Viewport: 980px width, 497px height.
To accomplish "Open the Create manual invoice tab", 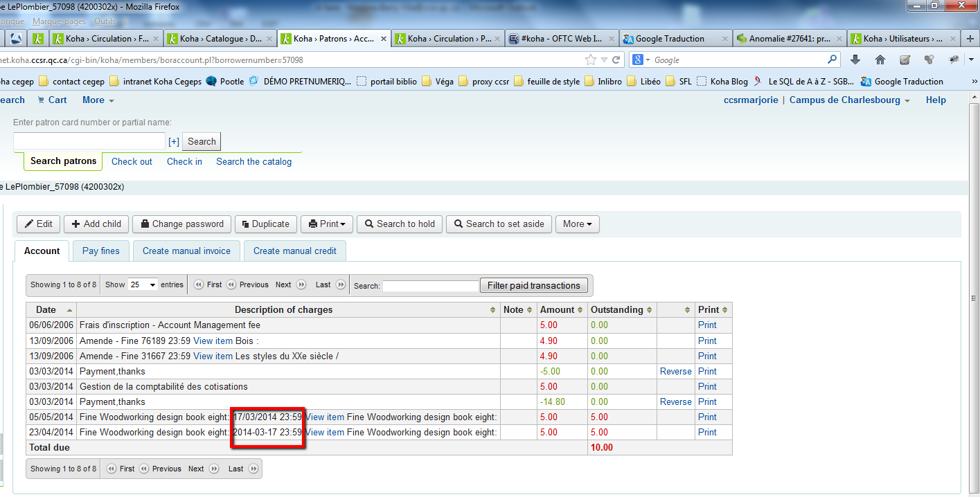I will pos(186,251).
